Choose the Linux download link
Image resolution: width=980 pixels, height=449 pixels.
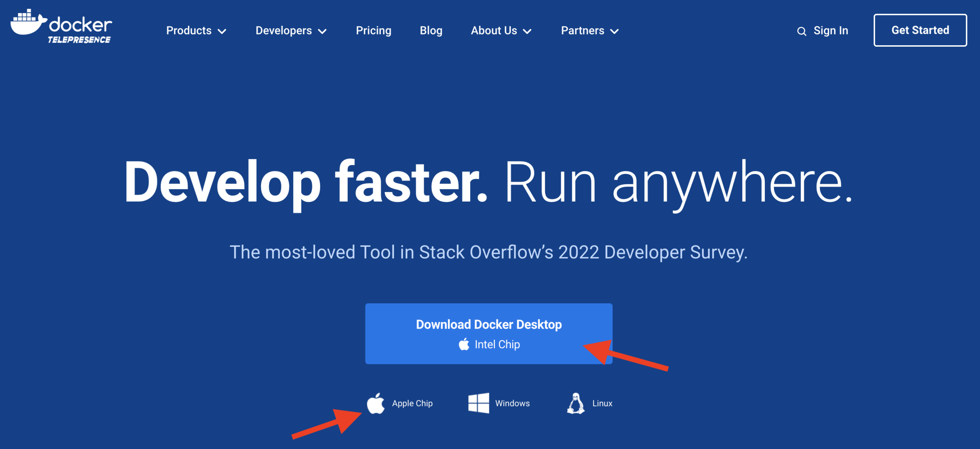(x=590, y=403)
